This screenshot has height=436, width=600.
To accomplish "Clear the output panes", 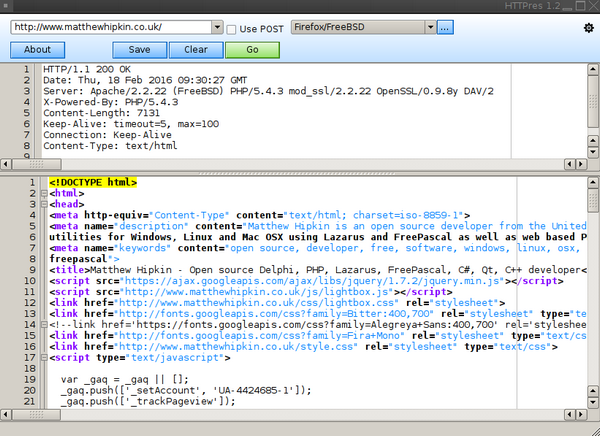I will pos(196,50).
